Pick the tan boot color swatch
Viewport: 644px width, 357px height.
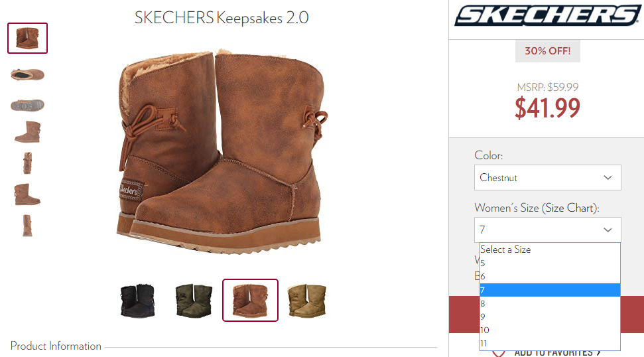pos(307,301)
